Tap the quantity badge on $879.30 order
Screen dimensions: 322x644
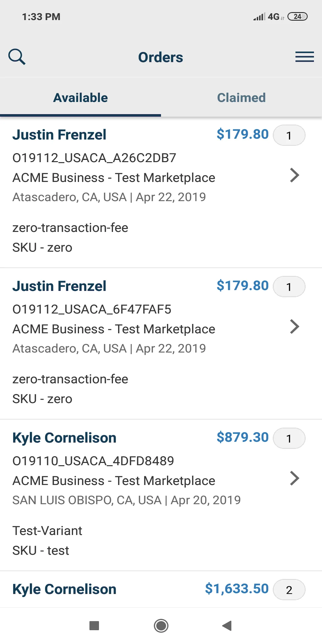click(289, 438)
